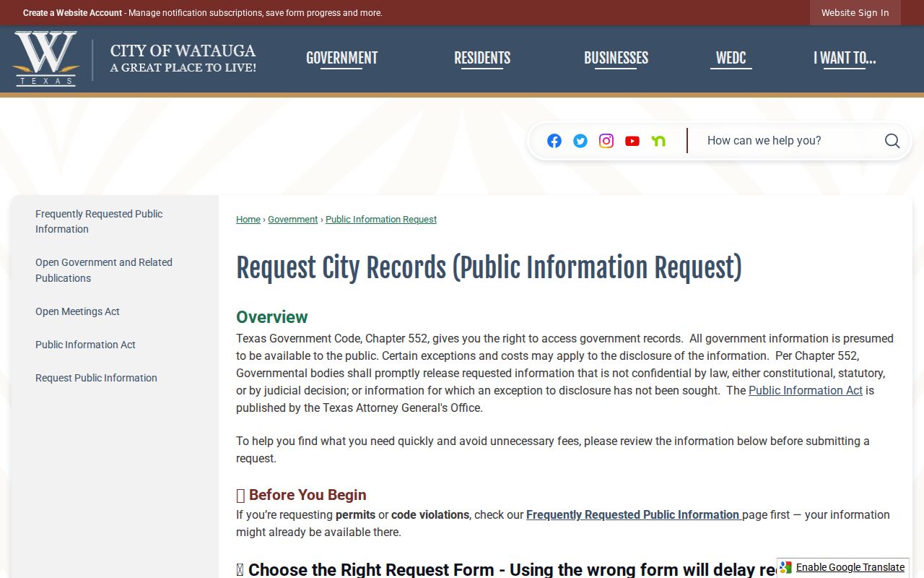This screenshot has width=924, height=578.
Task: Open the I Want To... menu
Action: tap(845, 59)
